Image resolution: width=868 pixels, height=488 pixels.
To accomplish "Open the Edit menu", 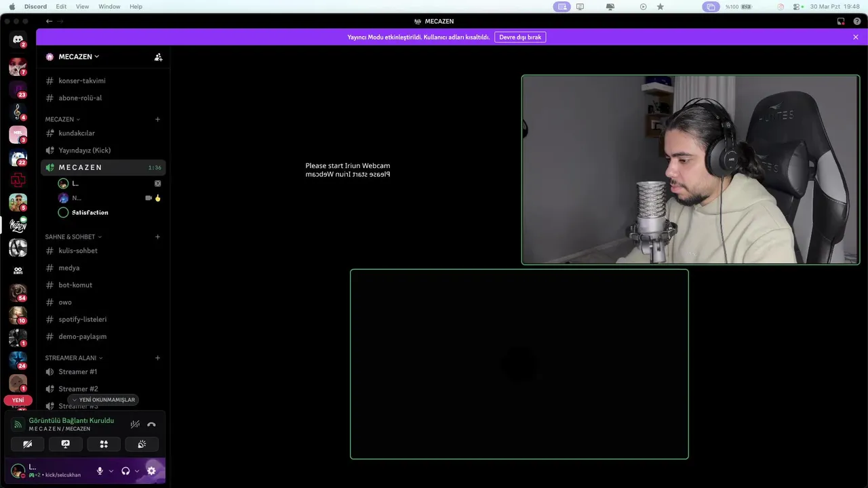I will click(x=61, y=7).
